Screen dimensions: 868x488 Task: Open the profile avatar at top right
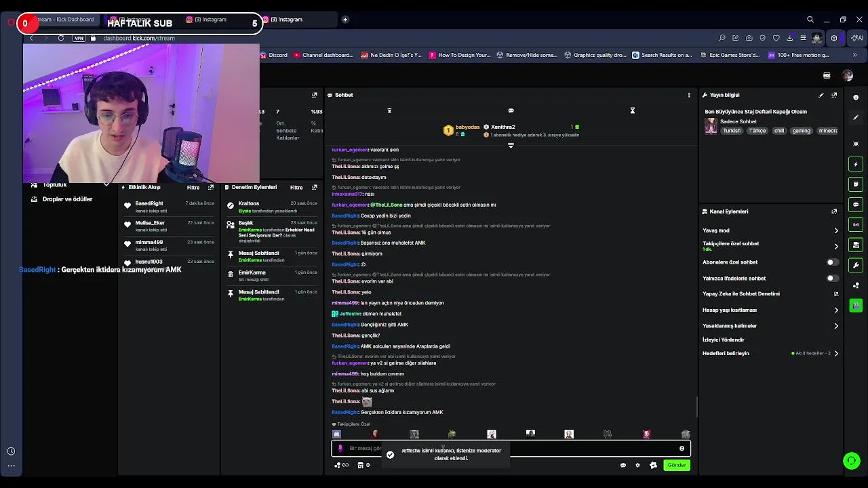click(848, 76)
